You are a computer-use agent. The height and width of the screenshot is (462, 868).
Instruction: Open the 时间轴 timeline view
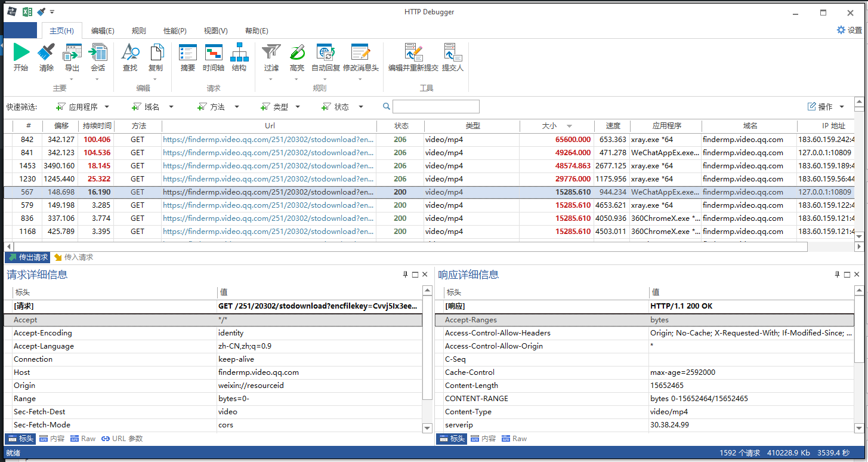(214, 53)
